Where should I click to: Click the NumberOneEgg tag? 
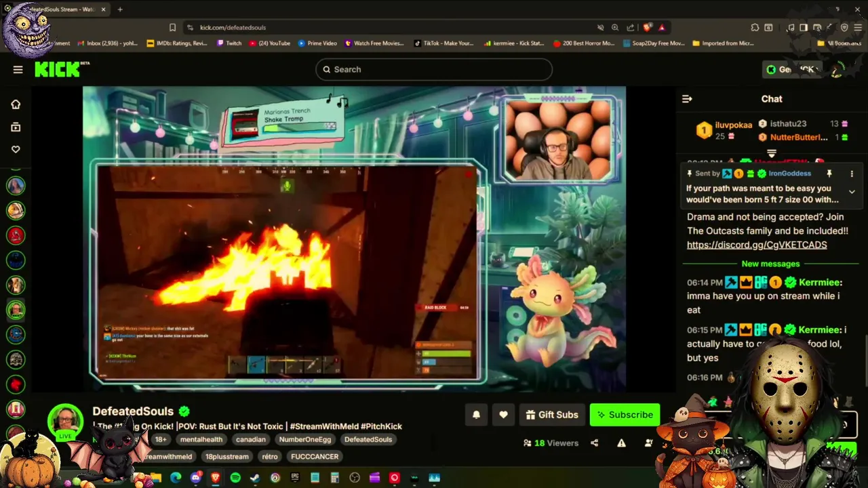click(304, 439)
